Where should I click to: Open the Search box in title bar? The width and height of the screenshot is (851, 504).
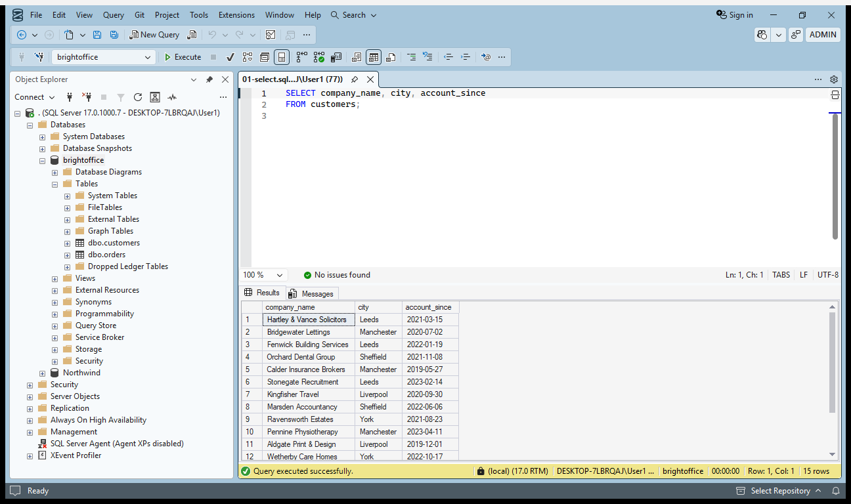coord(354,15)
